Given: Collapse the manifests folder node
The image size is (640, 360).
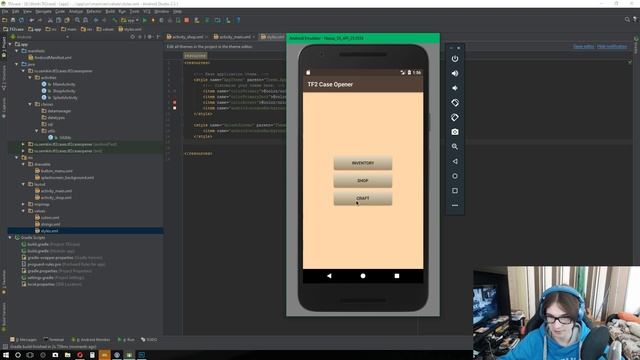Looking at the screenshot, I should [17, 51].
